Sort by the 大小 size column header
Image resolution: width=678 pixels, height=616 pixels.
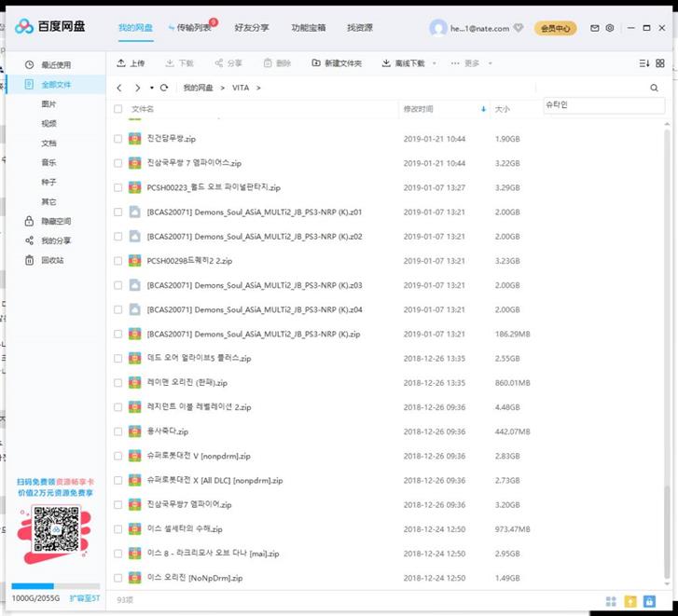pos(502,109)
